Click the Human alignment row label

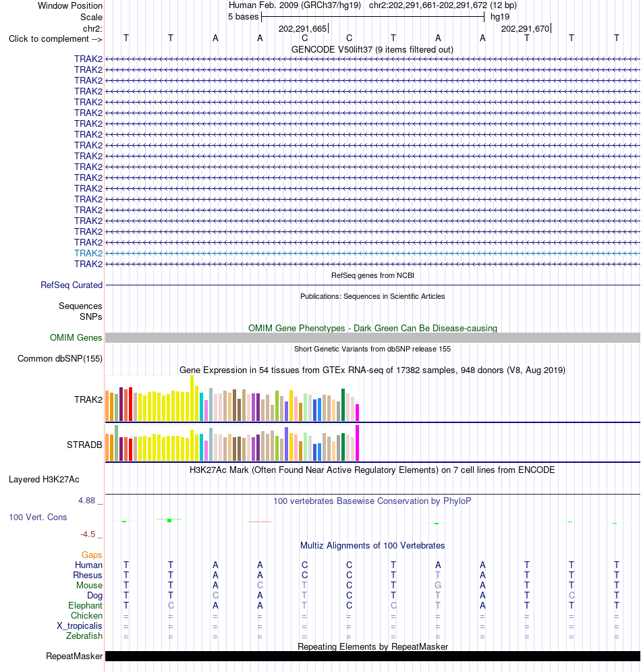[88, 565]
